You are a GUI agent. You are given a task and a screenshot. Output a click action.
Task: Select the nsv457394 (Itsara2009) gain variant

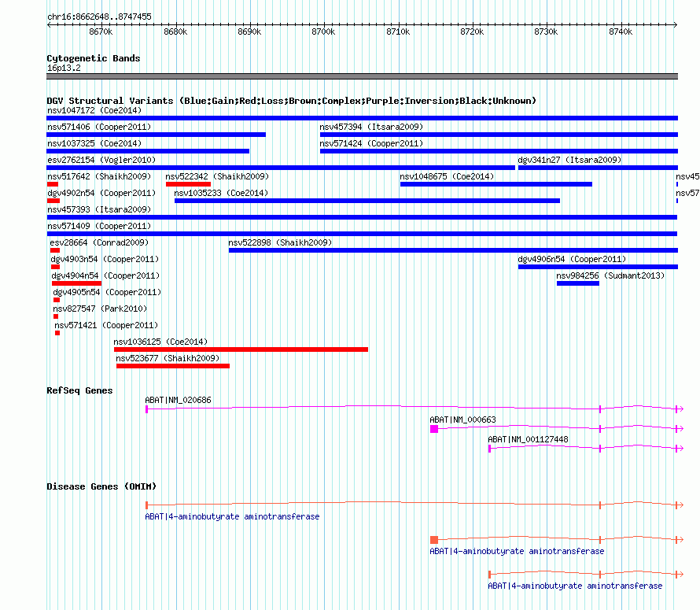[499, 135]
